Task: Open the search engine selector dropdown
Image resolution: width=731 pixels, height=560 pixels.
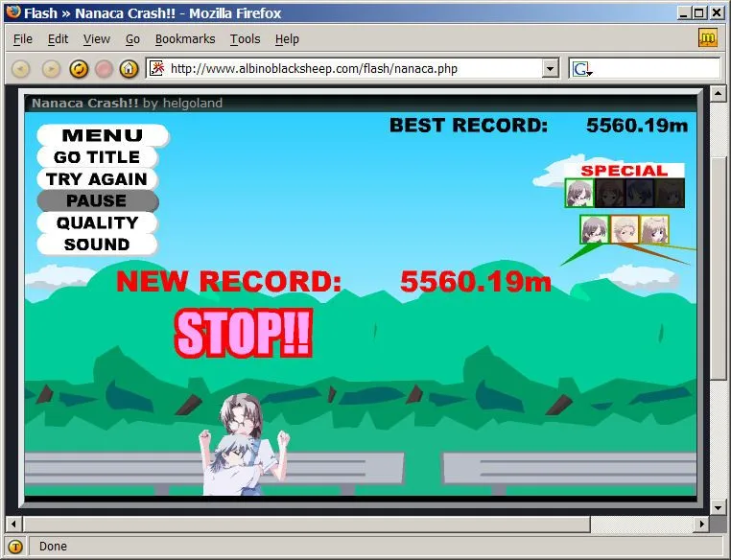Action: pyautogui.click(x=582, y=69)
